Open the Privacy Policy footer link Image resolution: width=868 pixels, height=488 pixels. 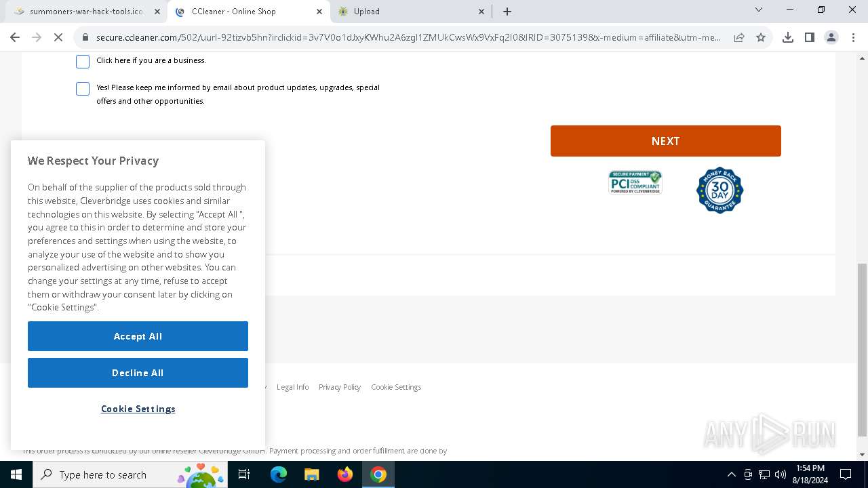click(340, 387)
